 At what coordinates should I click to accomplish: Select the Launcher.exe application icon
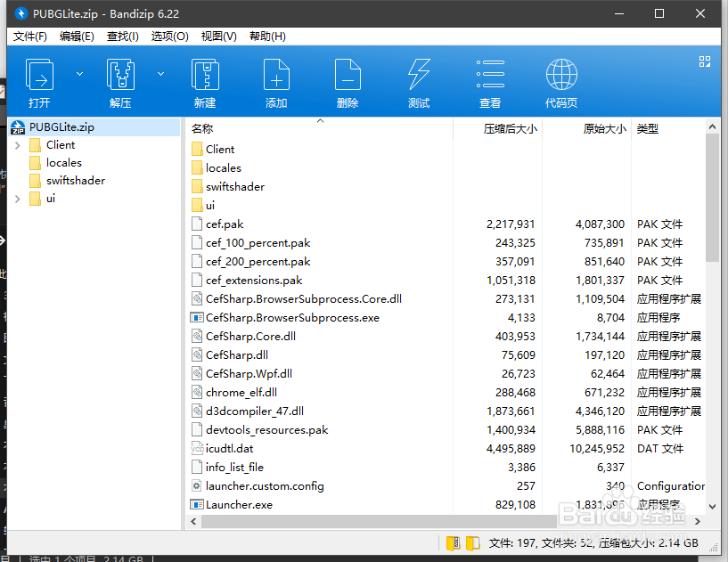(x=197, y=504)
